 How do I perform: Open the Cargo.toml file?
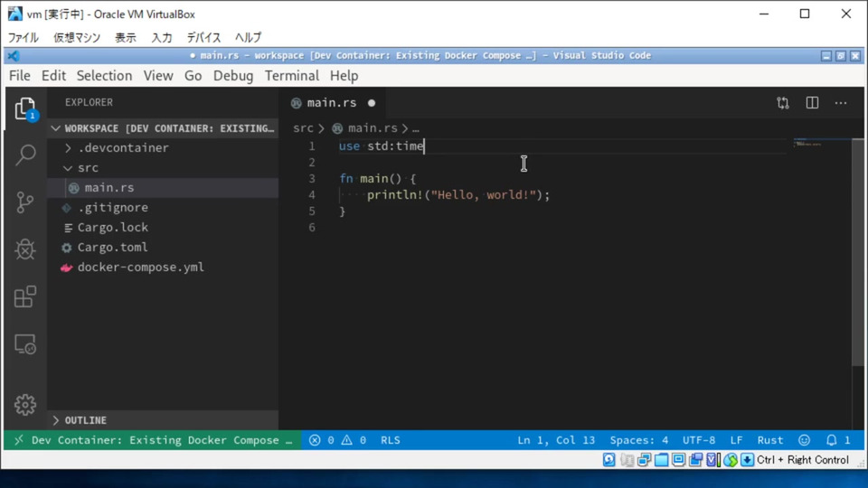pos(112,248)
